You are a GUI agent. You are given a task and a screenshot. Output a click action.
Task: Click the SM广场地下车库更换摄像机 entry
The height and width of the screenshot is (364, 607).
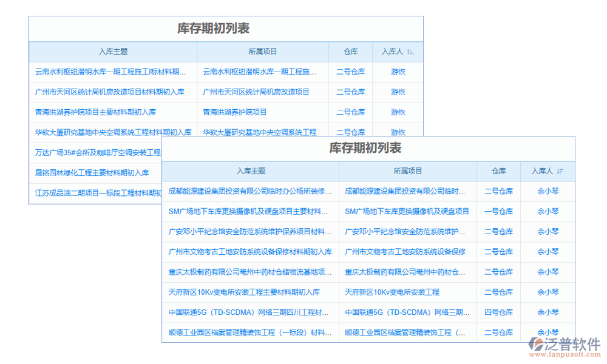[x=250, y=211]
